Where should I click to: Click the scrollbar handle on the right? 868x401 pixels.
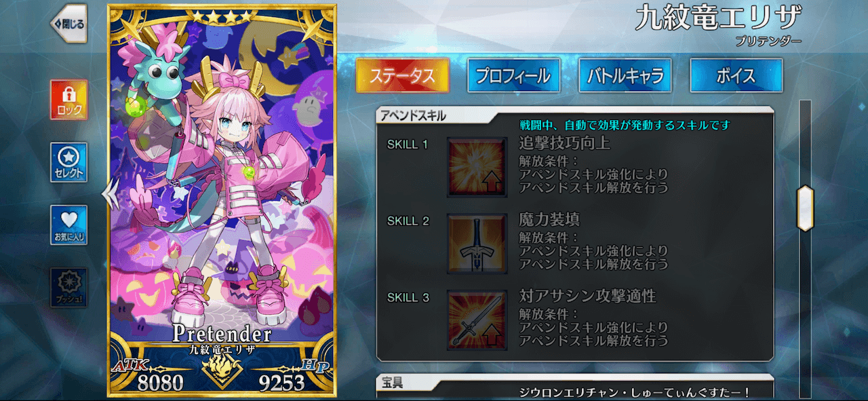click(x=805, y=208)
